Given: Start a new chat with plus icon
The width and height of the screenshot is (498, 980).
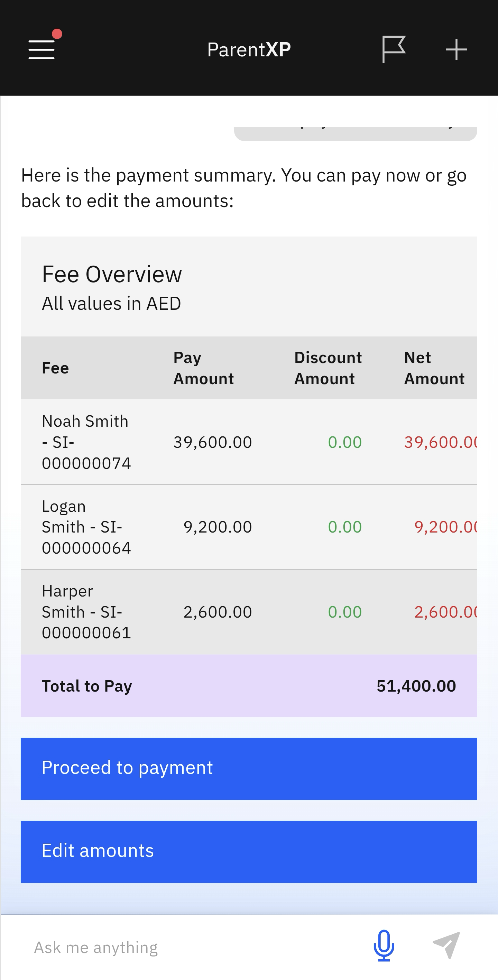Looking at the screenshot, I should tap(456, 49).
